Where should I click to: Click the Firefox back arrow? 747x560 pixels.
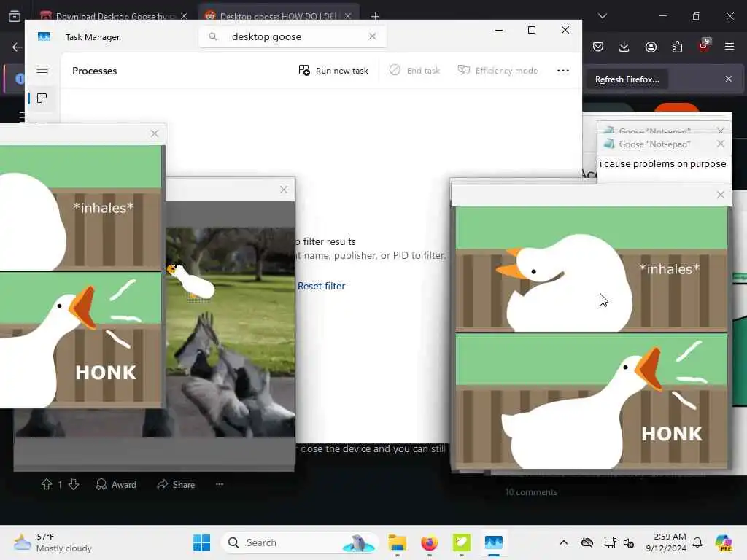tap(18, 47)
